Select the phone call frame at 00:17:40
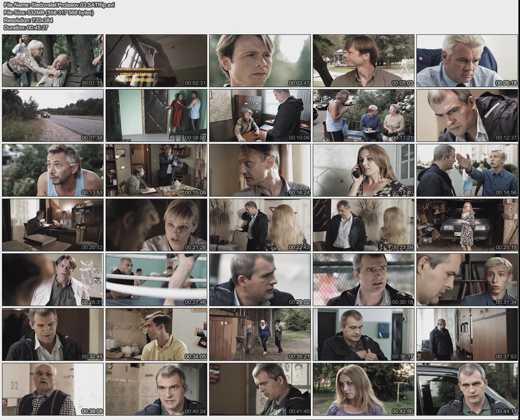Screen dimensions: 520x420 [364, 170]
